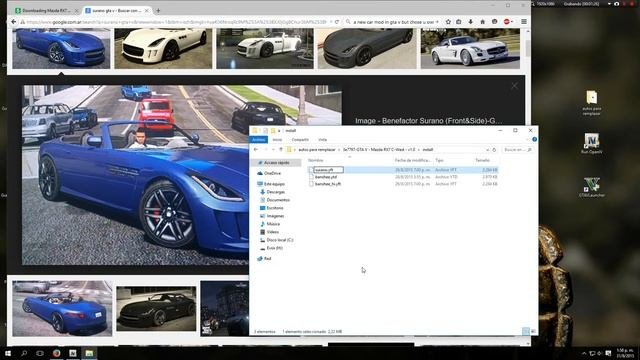
Task: Select the banshee.ytd file
Action: click(x=326, y=177)
